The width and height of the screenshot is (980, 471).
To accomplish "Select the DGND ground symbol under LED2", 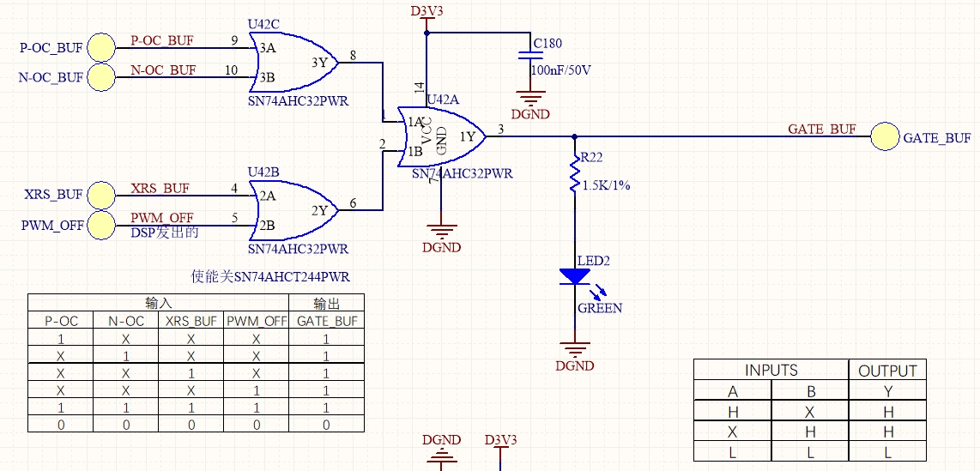I will pyautogui.click(x=574, y=350).
